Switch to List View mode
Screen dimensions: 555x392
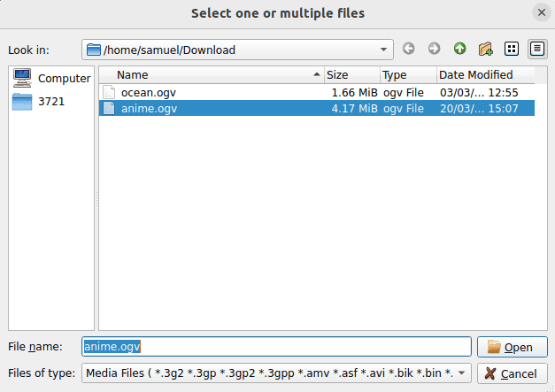tap(511, 49)
